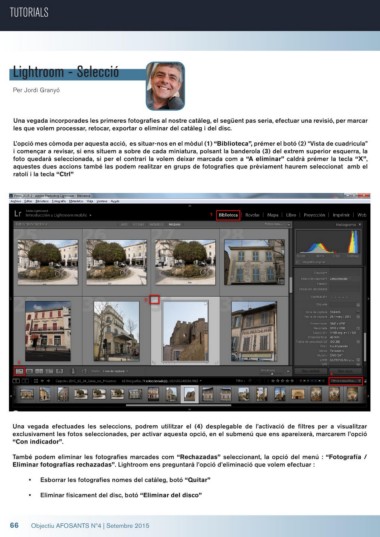Click the painter spray can tool
380x537 pixels.
(x=73, y=371)
